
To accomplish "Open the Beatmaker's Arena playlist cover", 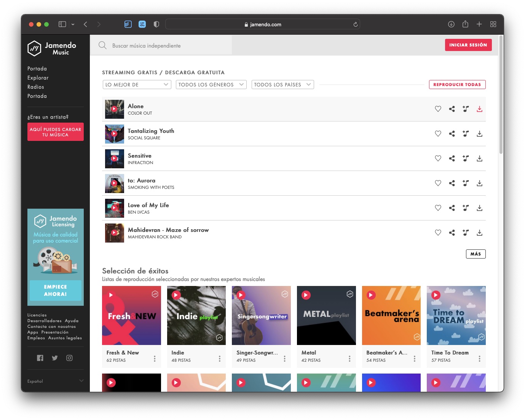I will [x=391, y=315].
